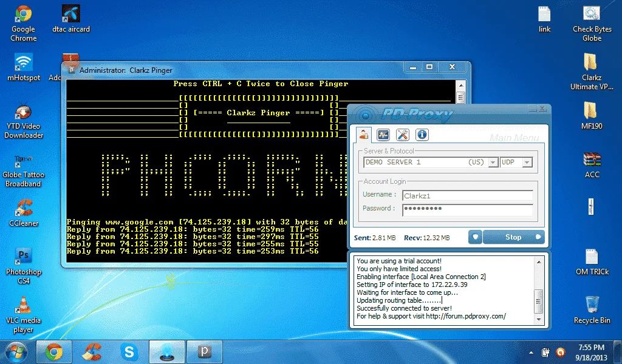622x364 pixels.
Task: Open CCleaner from the taskbar
Action: [x=92, y=352]
